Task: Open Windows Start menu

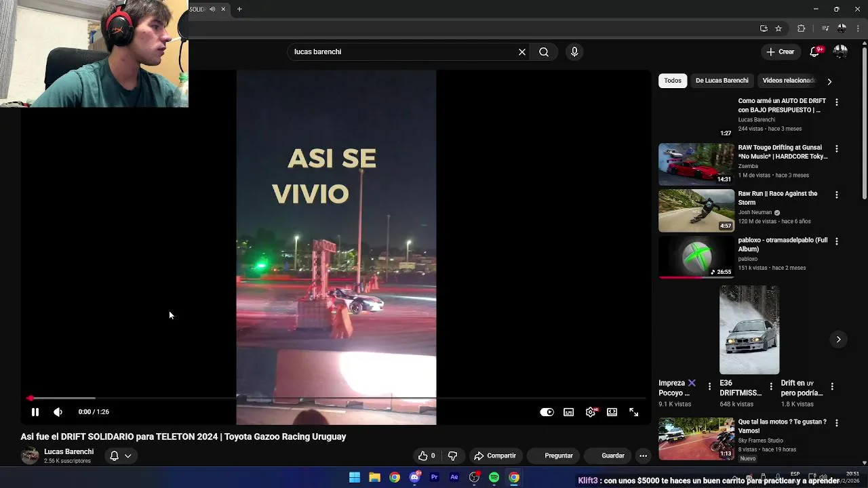Action: tap(355, 477)
